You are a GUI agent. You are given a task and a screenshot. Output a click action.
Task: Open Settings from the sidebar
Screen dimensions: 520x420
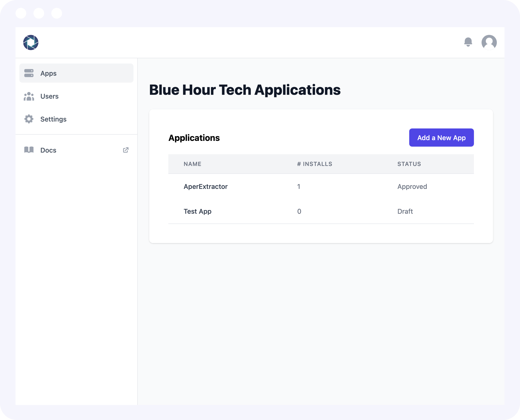point(53,119)
